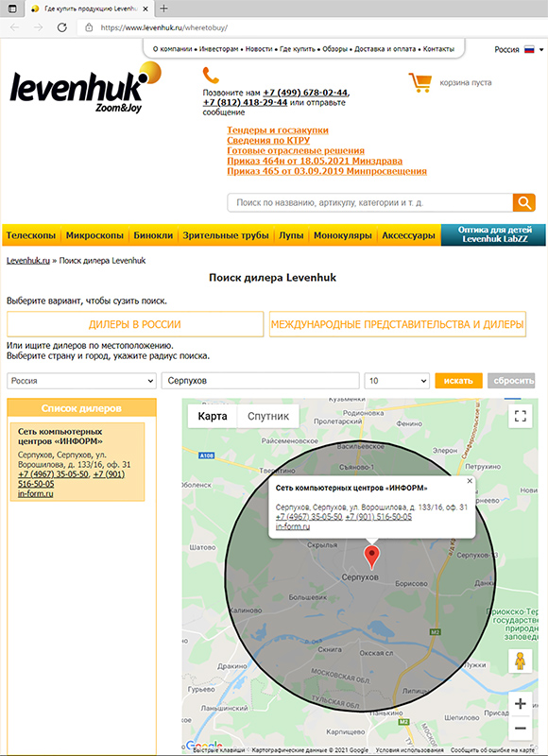The image size is (548, 756).
Task: Switch map to Спутник view
Action: point(268,416)
